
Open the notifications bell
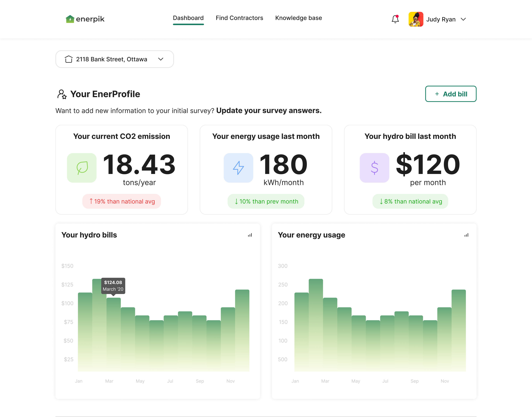(x=395, y=19)
